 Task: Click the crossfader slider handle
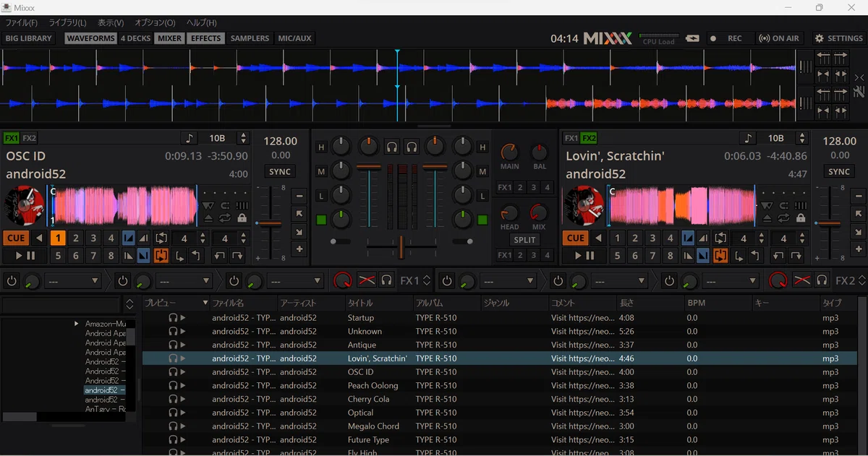(401, 247)
